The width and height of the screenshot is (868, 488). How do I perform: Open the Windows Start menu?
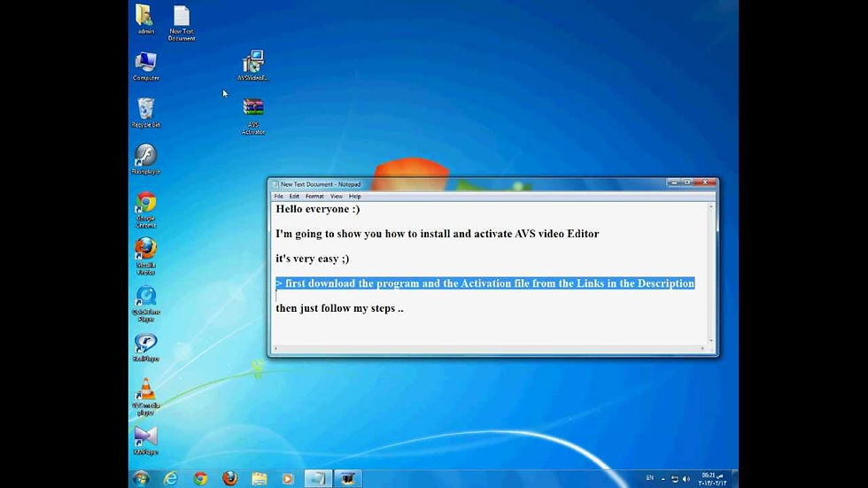[x=141, y=478]
